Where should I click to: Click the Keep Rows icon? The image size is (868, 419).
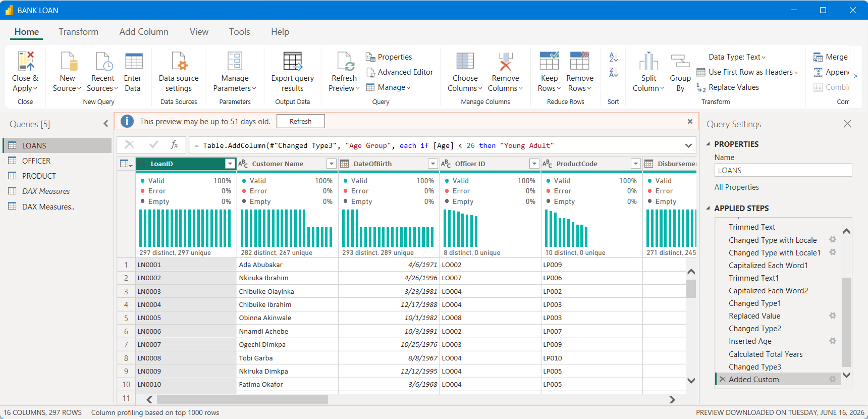(549, 61)
